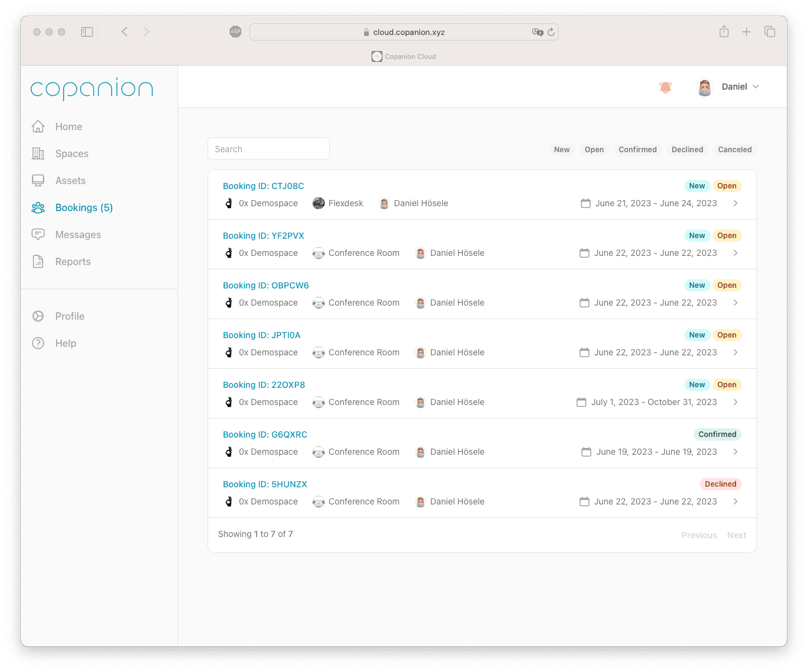Go to Spaces in sidebar
Viewport: 808px width, 672px height.
pos(71,153)
